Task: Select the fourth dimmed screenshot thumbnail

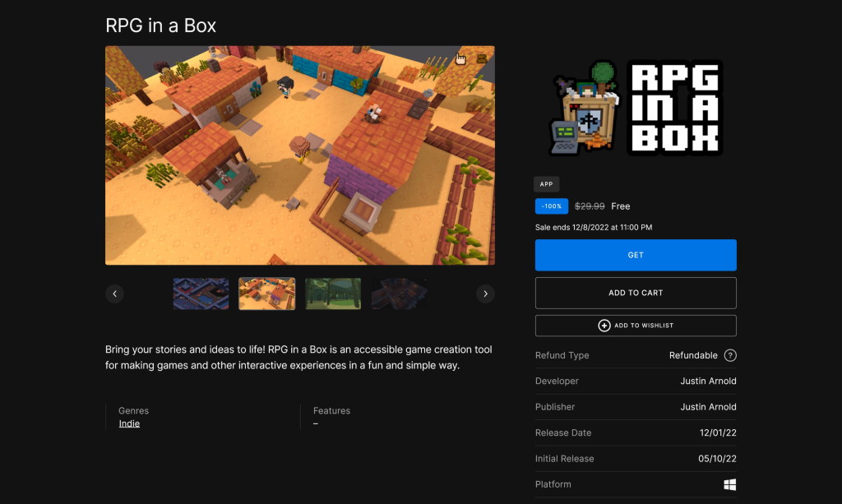Action: click(399, 294)
